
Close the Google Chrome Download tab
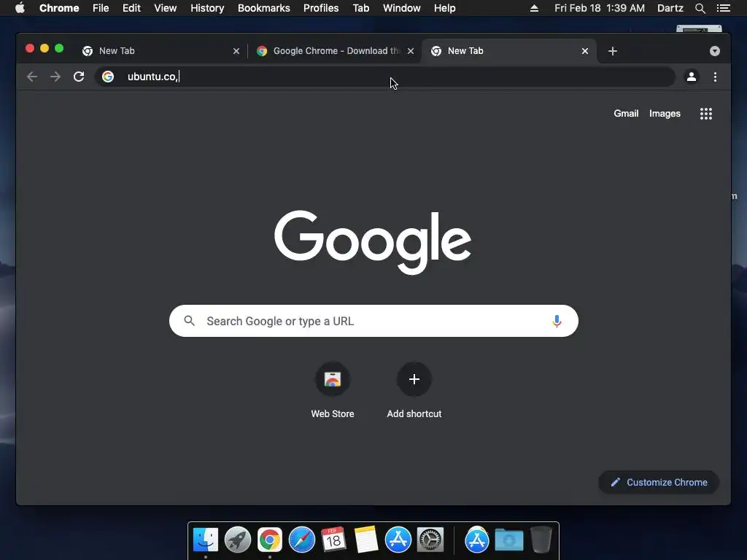click(x=411, y=51)
